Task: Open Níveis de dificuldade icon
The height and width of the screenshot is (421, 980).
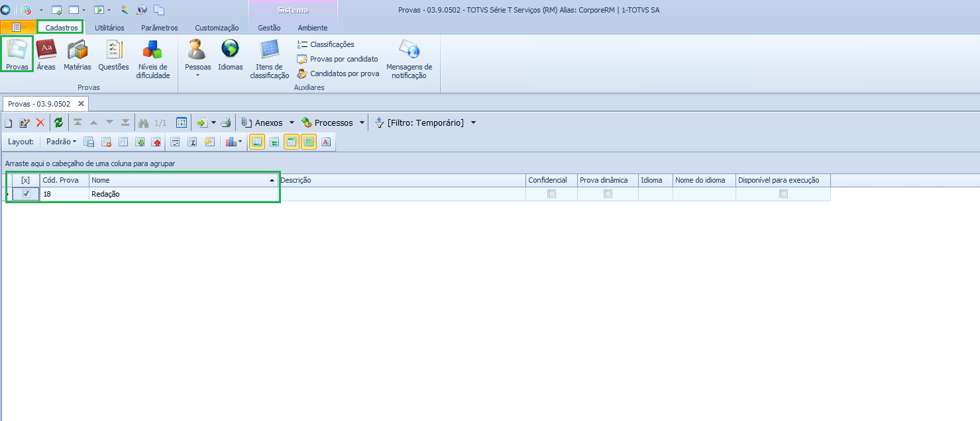Action: click(153, 59)
